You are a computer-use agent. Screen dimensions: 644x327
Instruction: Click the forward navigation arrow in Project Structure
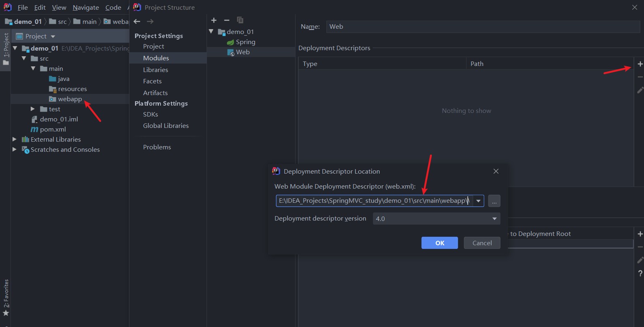(150, 21)
